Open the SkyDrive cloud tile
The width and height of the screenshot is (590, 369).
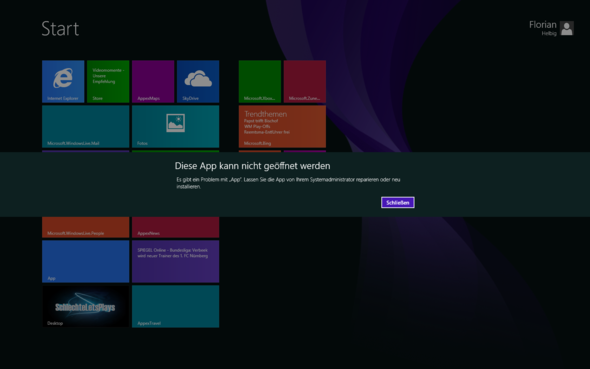click(x=198, y=81)
